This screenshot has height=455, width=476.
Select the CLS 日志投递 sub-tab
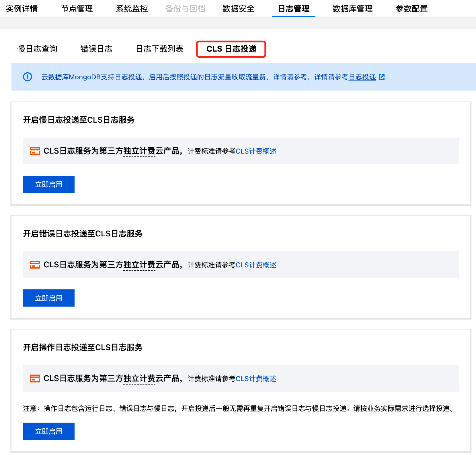pyautogui.click(x=231, y=49)
